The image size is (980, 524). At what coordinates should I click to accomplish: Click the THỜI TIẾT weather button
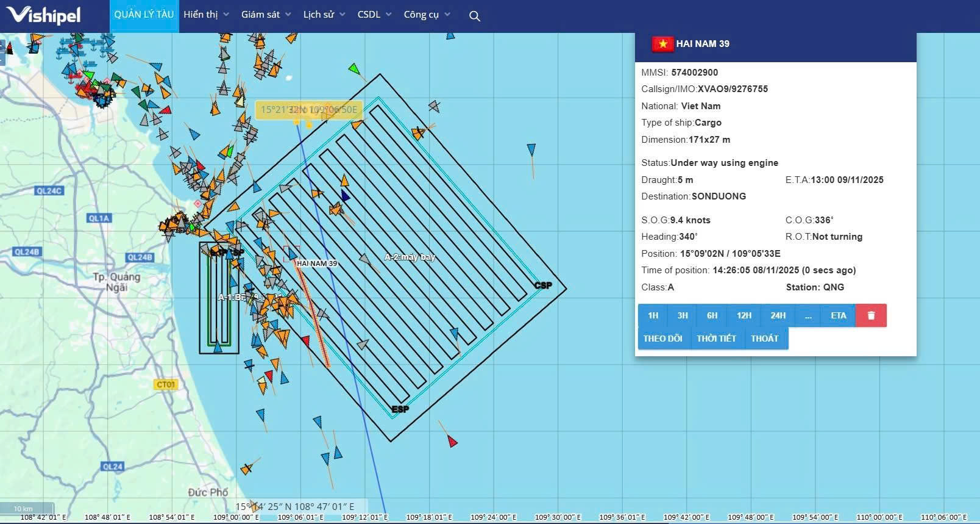(716, 339)
